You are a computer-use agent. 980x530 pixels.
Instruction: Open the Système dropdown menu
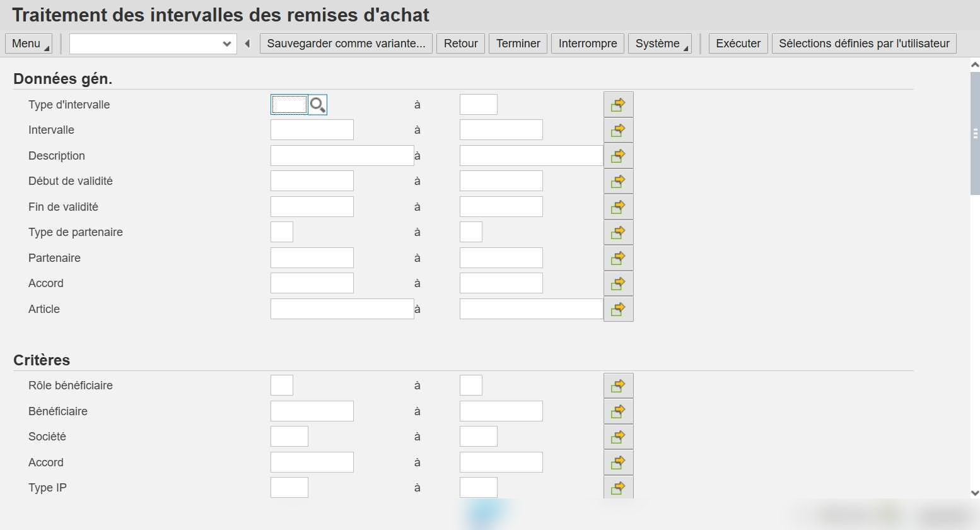[660, 44]
